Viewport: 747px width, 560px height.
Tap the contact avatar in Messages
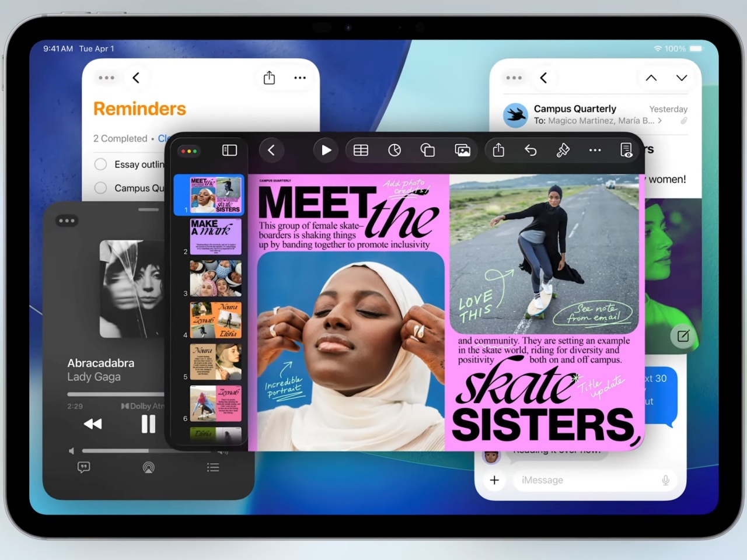pyautogui.click(x=492, y=457)
